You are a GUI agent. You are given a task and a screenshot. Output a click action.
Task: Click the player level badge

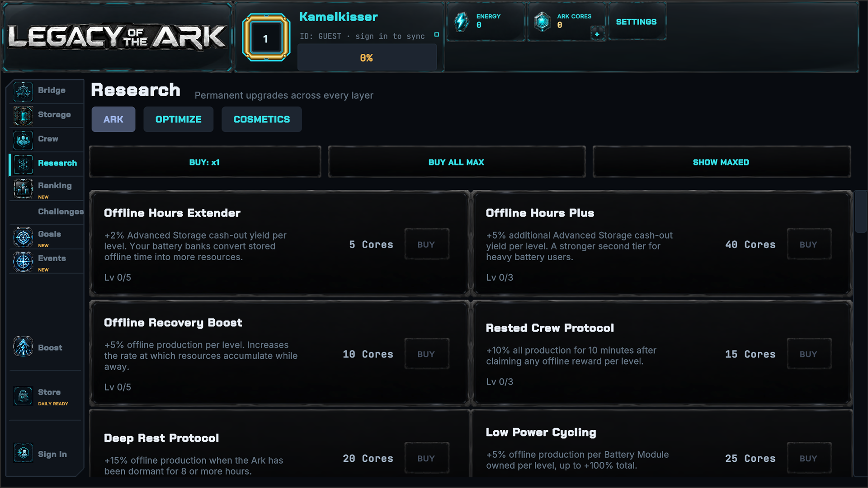pyautogui.click(x=266, y=38)
